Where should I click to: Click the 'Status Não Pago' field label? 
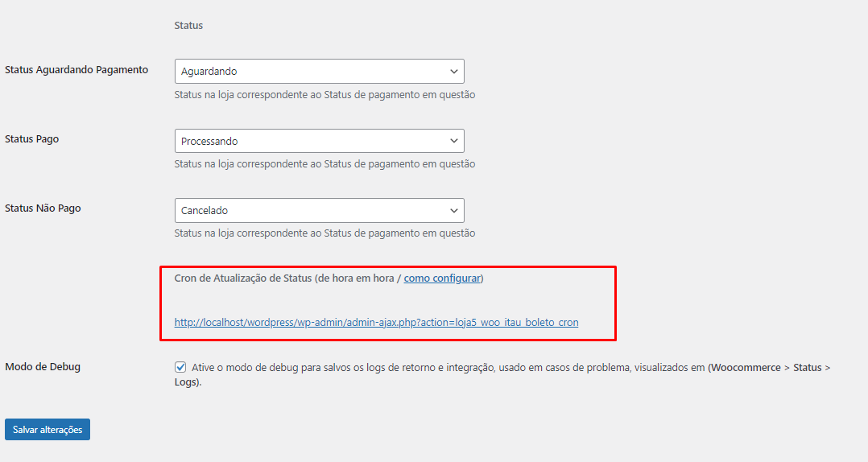tap(43, 208)
